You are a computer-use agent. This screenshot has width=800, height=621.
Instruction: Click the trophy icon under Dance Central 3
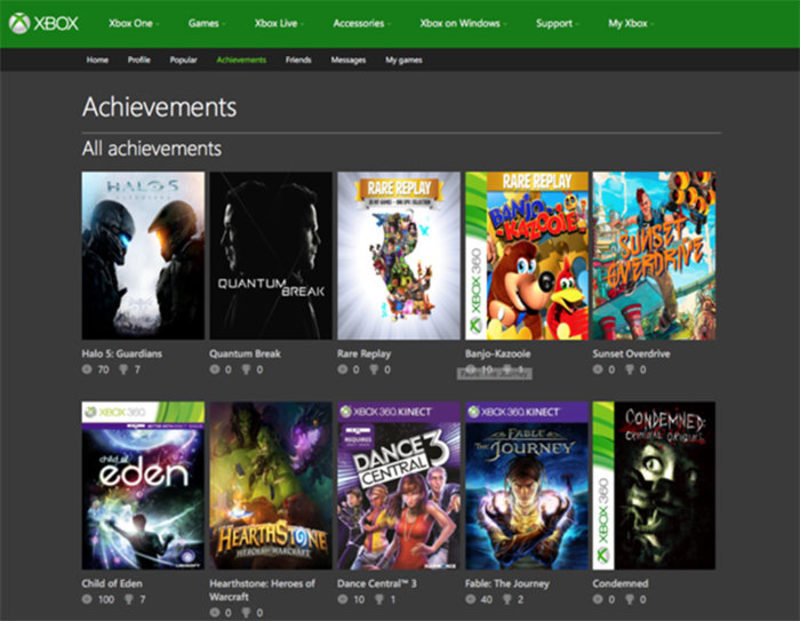[x=381, y=599]
